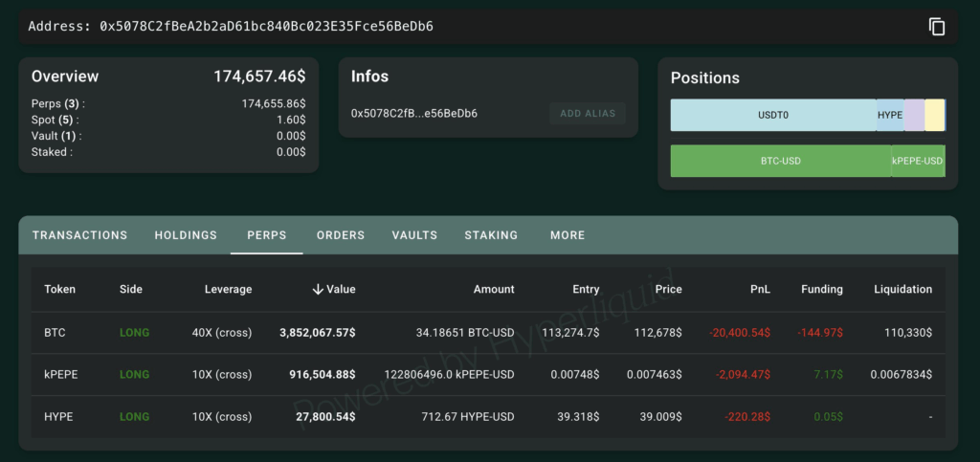The height and width of the screenshot is (462, 980).
Task: Copy the wallet address with clipboard icon
Action: click(937, 27)
